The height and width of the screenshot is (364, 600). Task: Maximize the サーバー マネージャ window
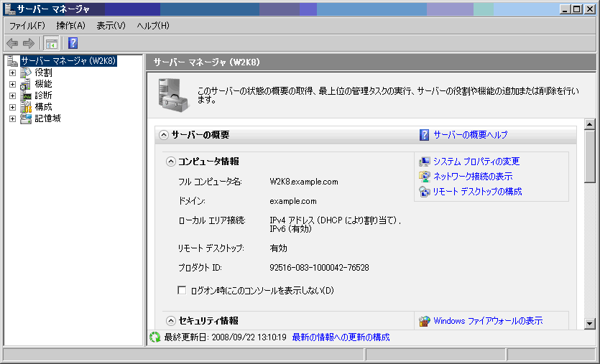point(577,9)
